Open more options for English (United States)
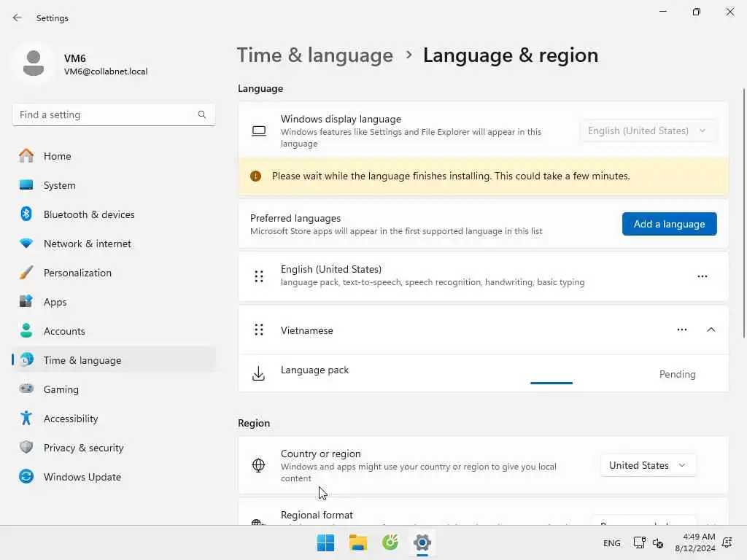 [703, 276]
